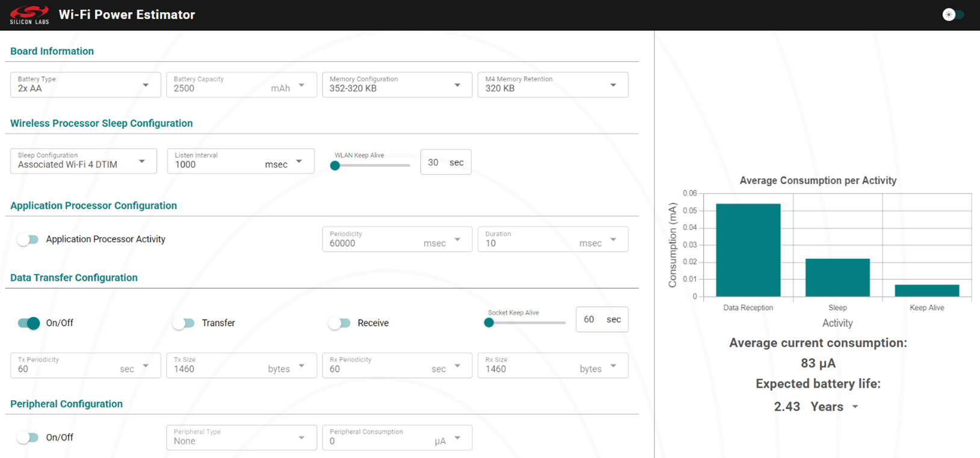Click the Data Reception bar in chart
Viewport: 980px width, 458px height.
pyautogui.click(x=748, y=250)
